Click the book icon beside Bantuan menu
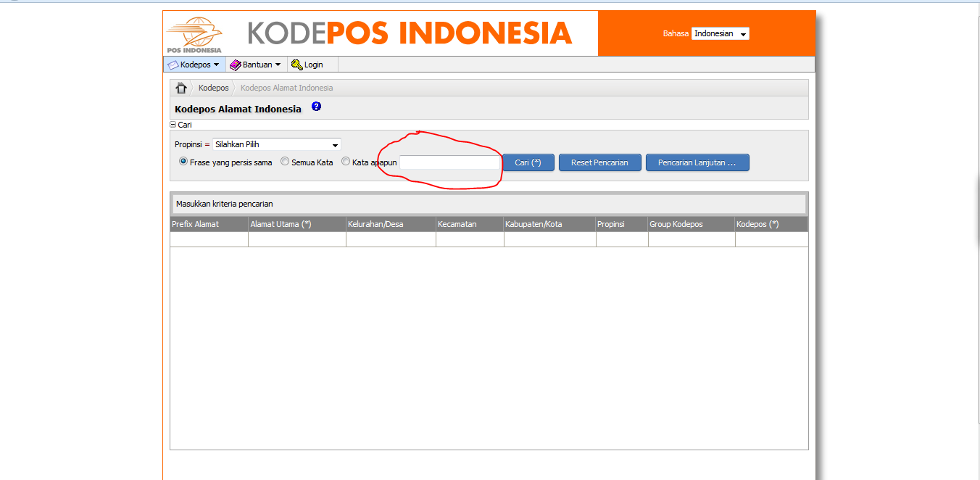The height and width of the screenshot is (480, 980). [235, 65]
